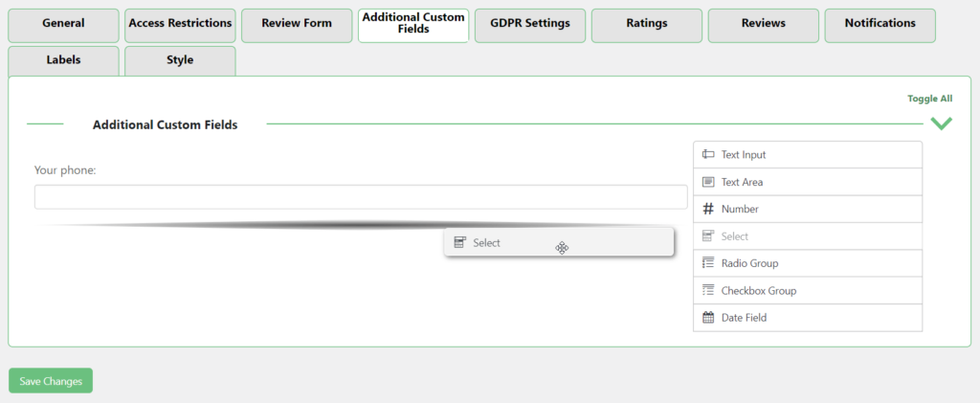The height and width of the screenshot is (403, 980).
Task: Click the Checkbox Group list icon
Action: point(708,290)
